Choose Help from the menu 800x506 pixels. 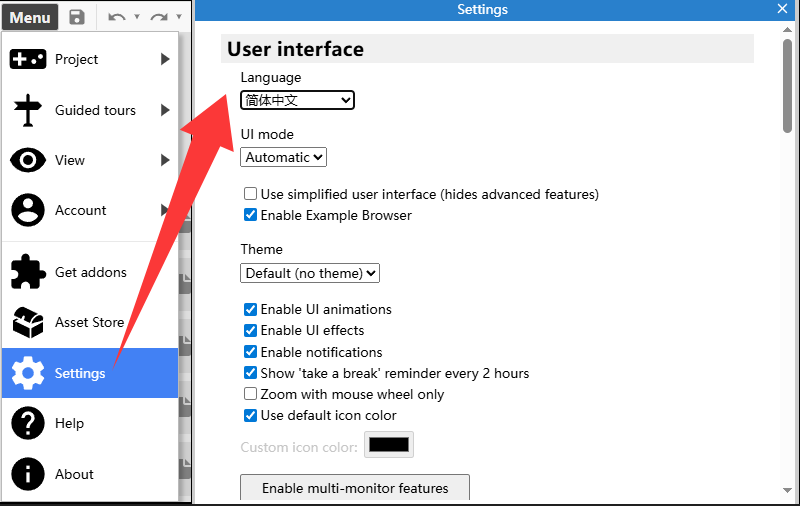click(90, 423)
